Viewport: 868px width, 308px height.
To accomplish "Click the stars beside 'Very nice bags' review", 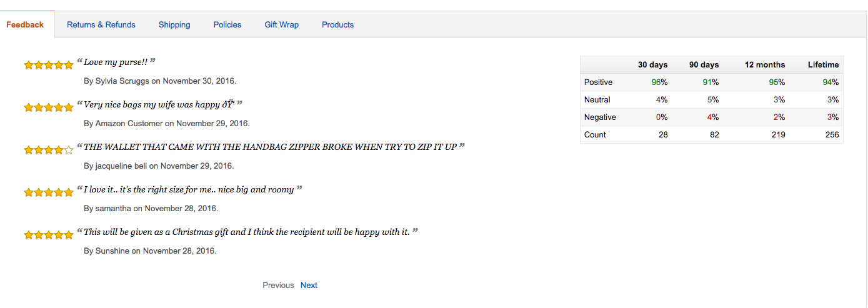I will point(49,107).
